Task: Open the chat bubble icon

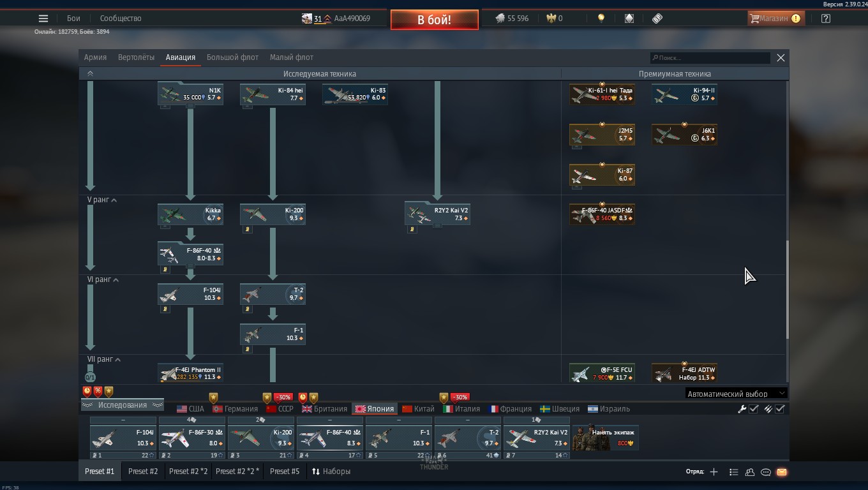Action: (766, 472)
